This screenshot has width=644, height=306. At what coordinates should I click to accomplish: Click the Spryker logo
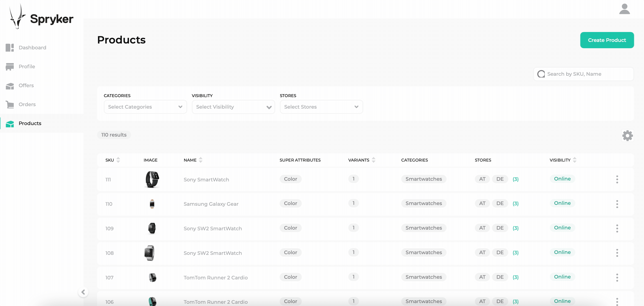click(41, 16)
